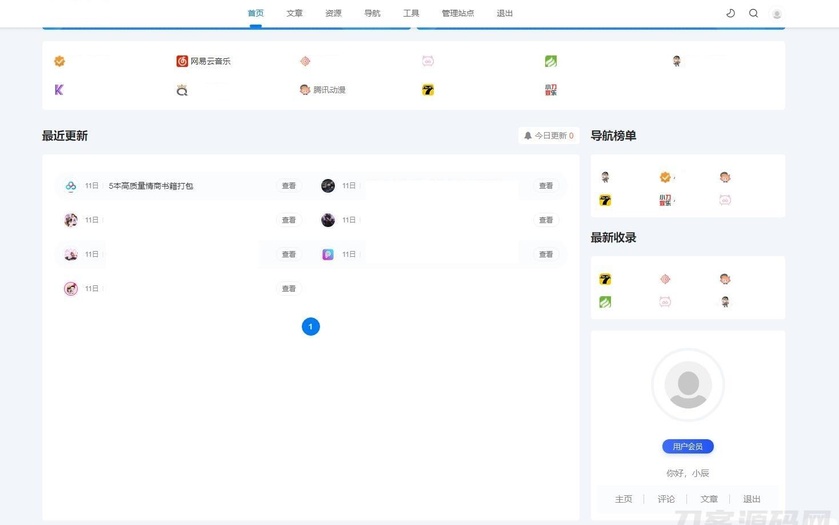The height and width of the screenshot is (525, 839).
Task: Click the green leaf icon in 最新收录
Action: 605,302
